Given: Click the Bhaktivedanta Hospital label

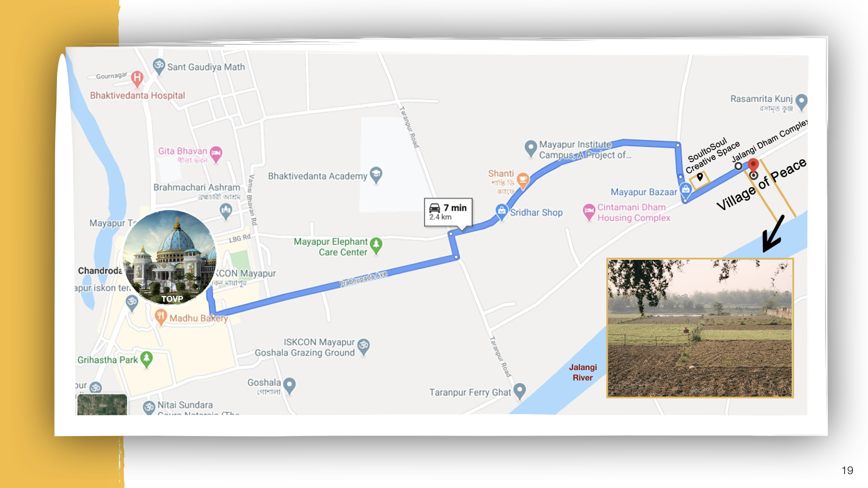Looking at the screenshot, I should (x=137, y=95).
